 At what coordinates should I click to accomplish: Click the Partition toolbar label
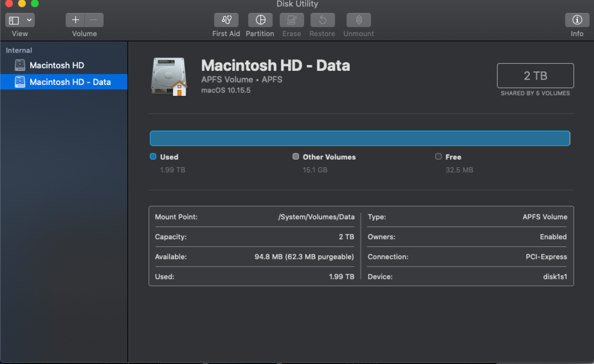point(260,34)
